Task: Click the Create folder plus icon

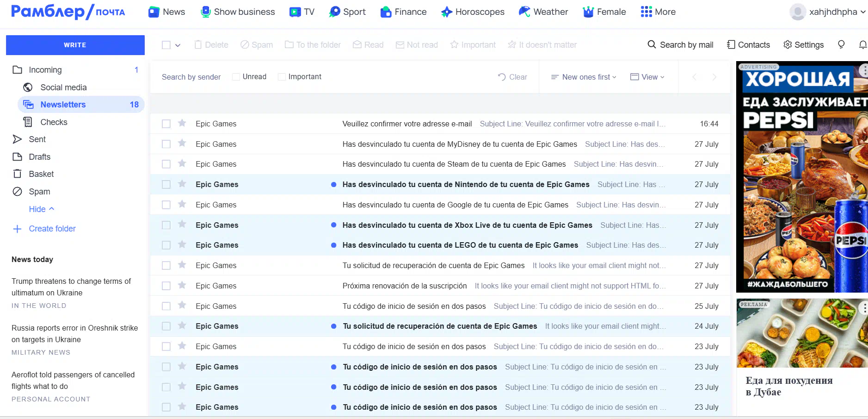Action: coord(17,229)
